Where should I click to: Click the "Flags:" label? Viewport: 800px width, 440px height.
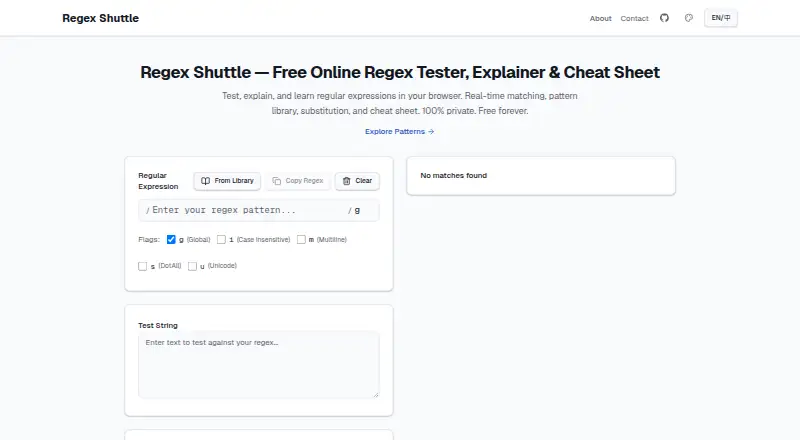(149, 239)
